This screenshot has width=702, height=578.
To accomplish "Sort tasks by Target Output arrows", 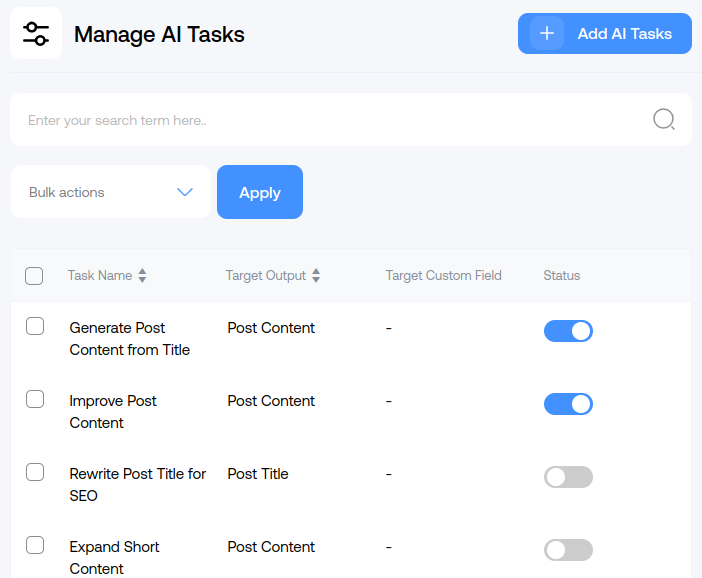I will (316, 275).
